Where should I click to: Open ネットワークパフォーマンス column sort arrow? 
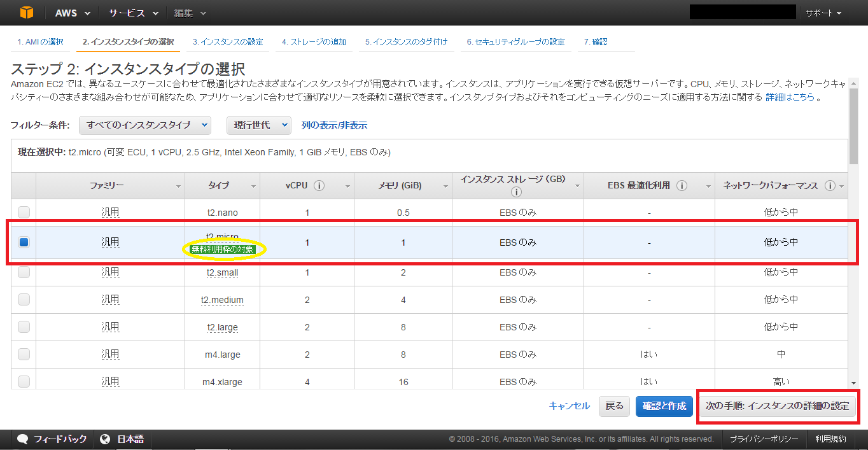[841, 186]
